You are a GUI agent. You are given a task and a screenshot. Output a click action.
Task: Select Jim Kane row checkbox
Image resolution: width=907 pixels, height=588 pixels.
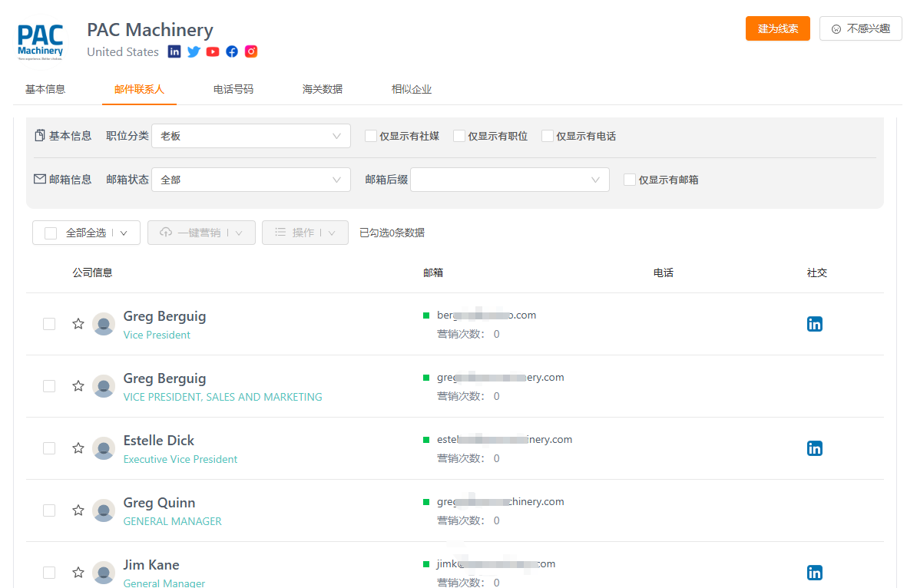(x=49, y=573)
